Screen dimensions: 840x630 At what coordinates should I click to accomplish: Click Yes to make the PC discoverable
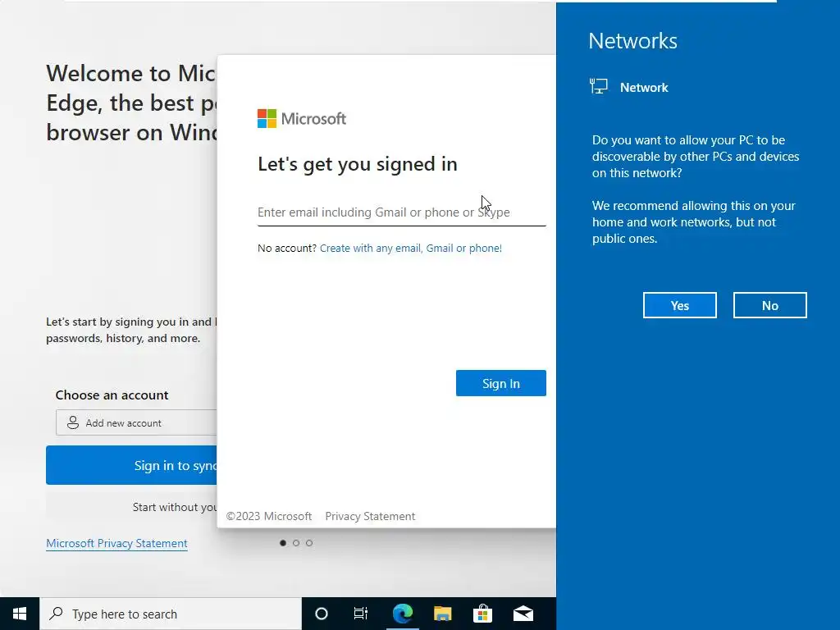point(679,305)
